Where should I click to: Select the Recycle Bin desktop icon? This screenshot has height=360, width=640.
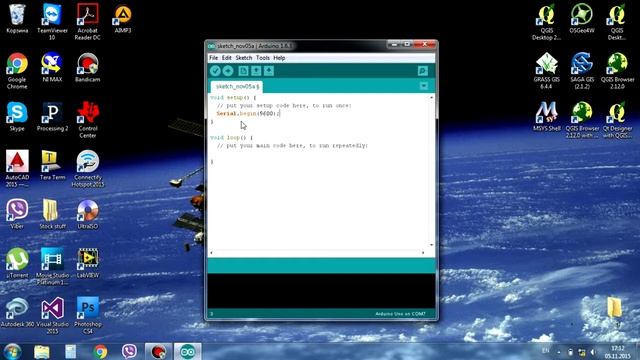[17, 19]
